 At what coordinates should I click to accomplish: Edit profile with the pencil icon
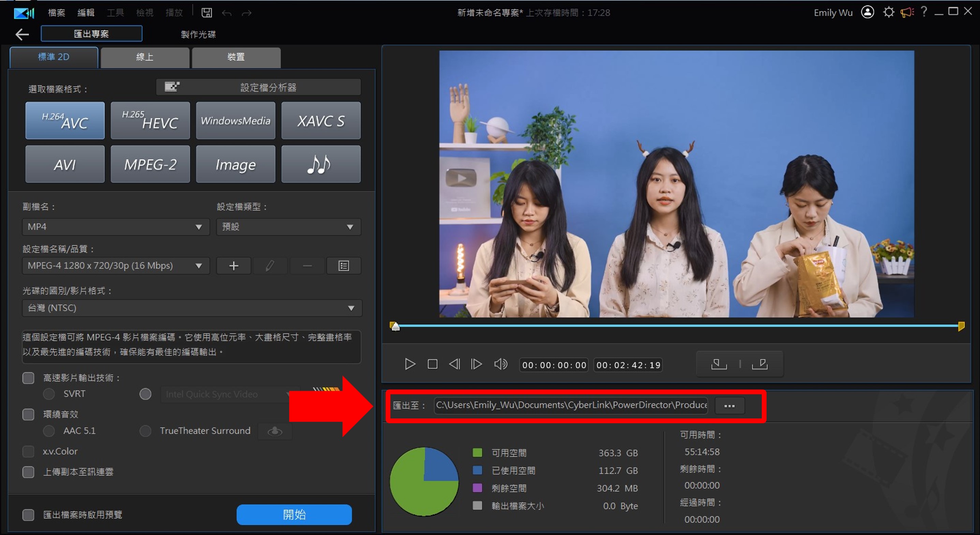pyautogui.click(x=270, y=266)
